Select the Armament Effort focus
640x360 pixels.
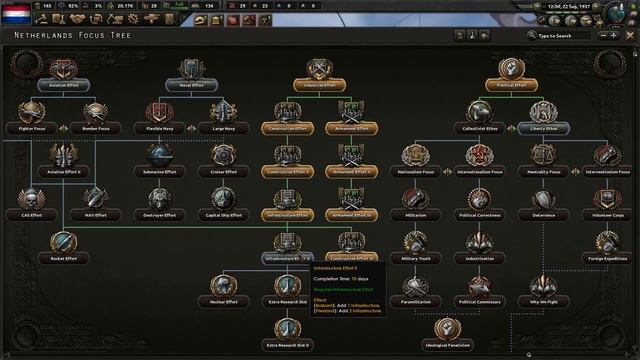pyautogui.click(x=351, y=118)
